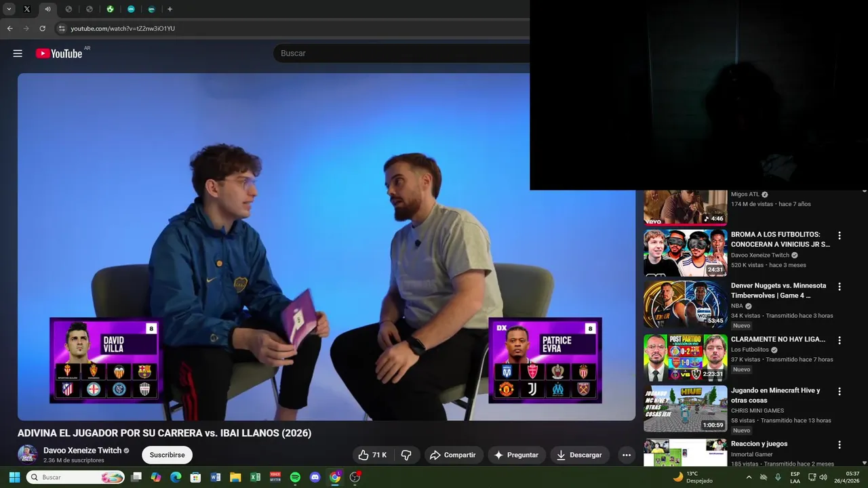This screenshot has width=868, height=488.
Task: Open Jugando en Minecraft Hive thumbnail
Action: tap(685, 409)
